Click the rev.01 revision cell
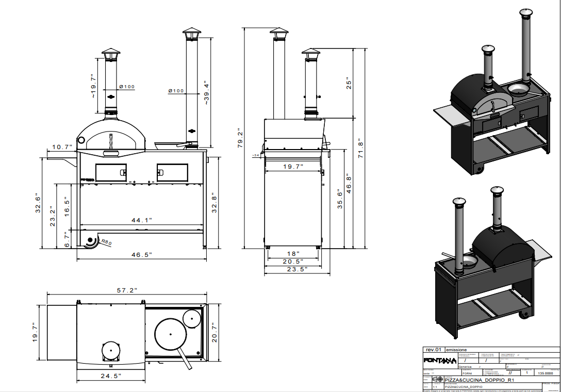Viewport: 561px width, 392px height. [432, 350]
